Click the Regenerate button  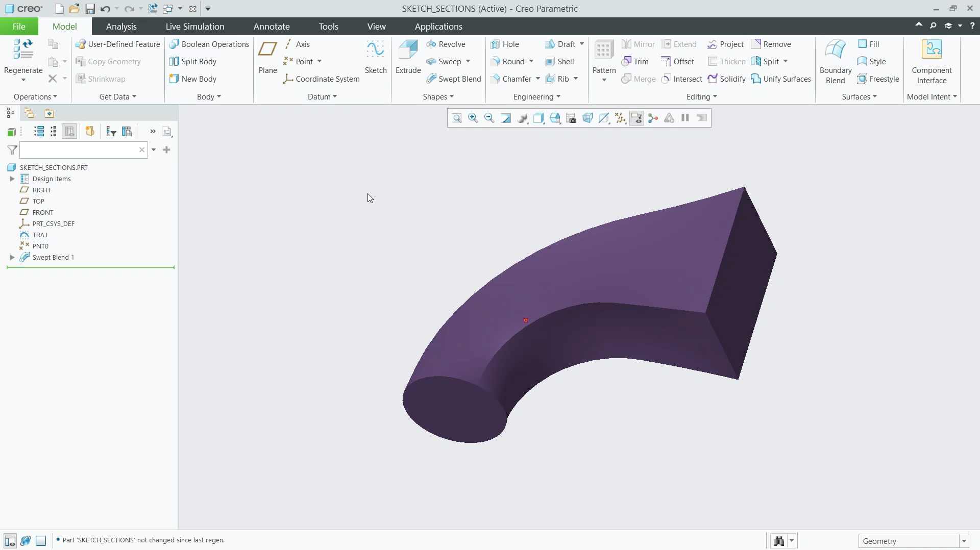22,56
